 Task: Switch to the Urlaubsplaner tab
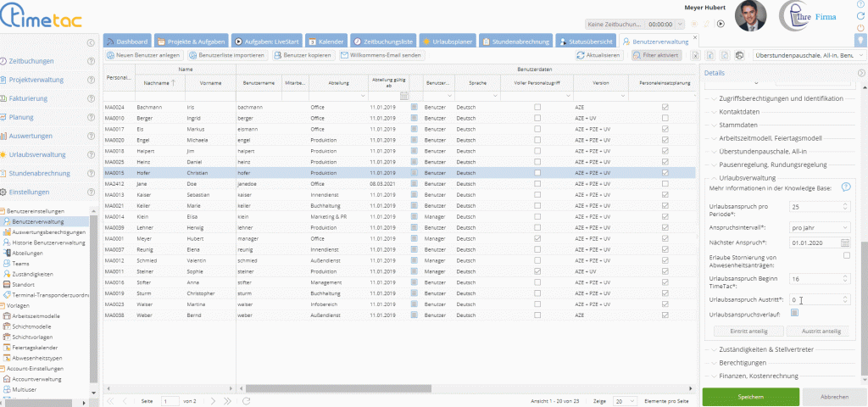(x=445, y=41)
